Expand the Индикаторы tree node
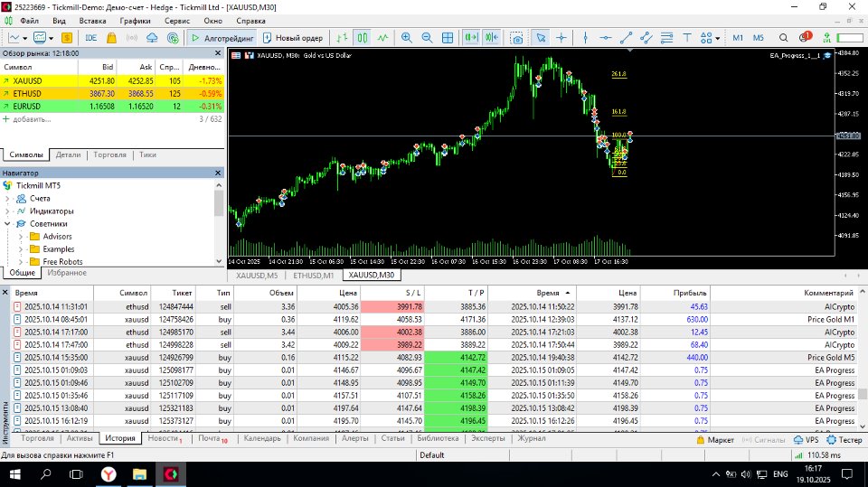This screenshot has width=868, height=487. [8, 211]
